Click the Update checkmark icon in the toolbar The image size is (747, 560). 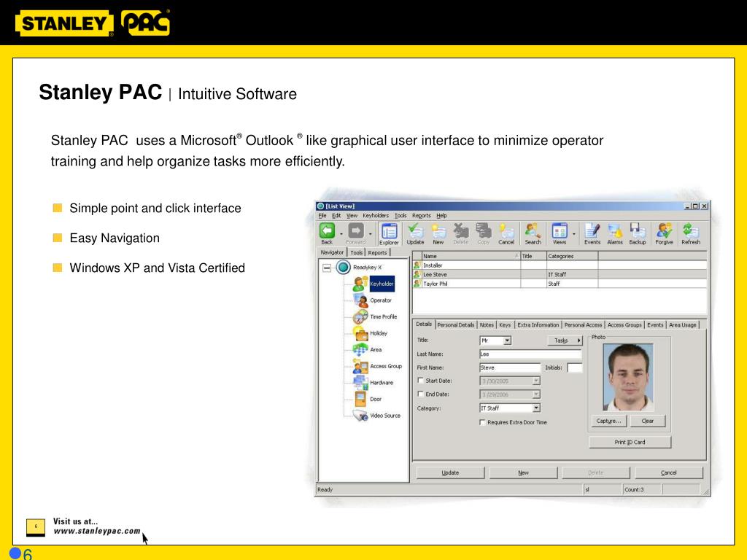click(x=415, y=231)
